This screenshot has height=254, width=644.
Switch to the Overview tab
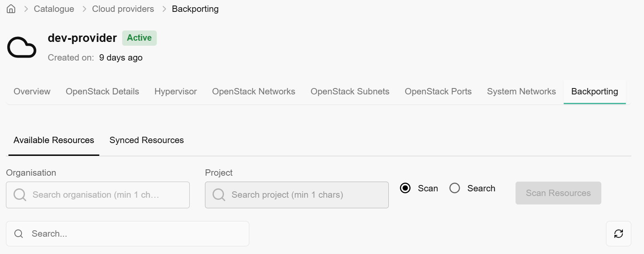coord(32,91)
